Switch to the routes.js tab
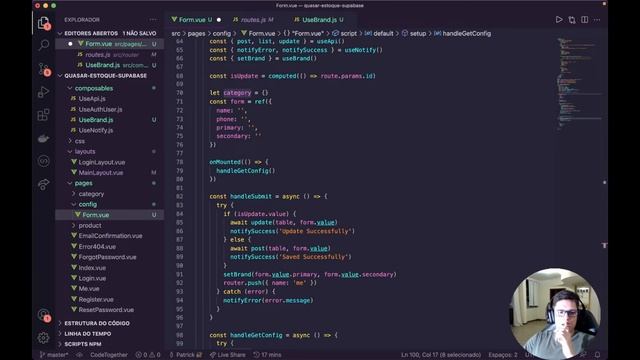 pyautogui.click(x=253, y=20)
